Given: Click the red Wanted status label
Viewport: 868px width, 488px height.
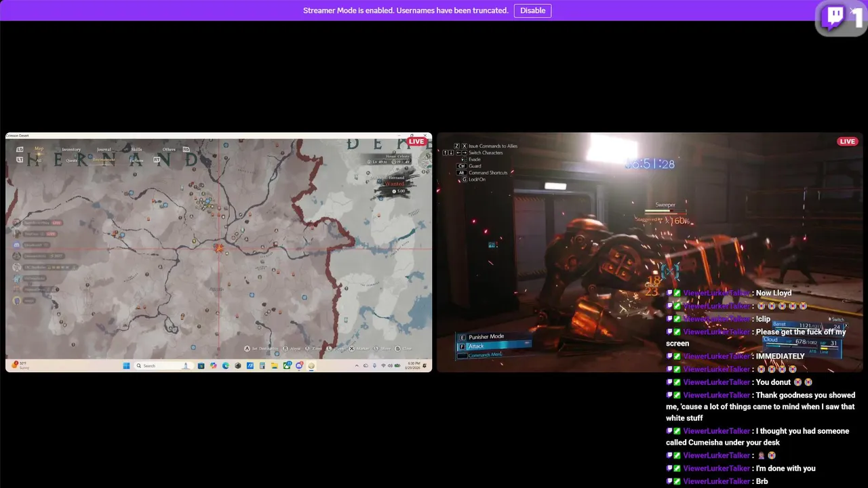Looking at the screenshot, I should pyautogui.click(x=395, y=184).
